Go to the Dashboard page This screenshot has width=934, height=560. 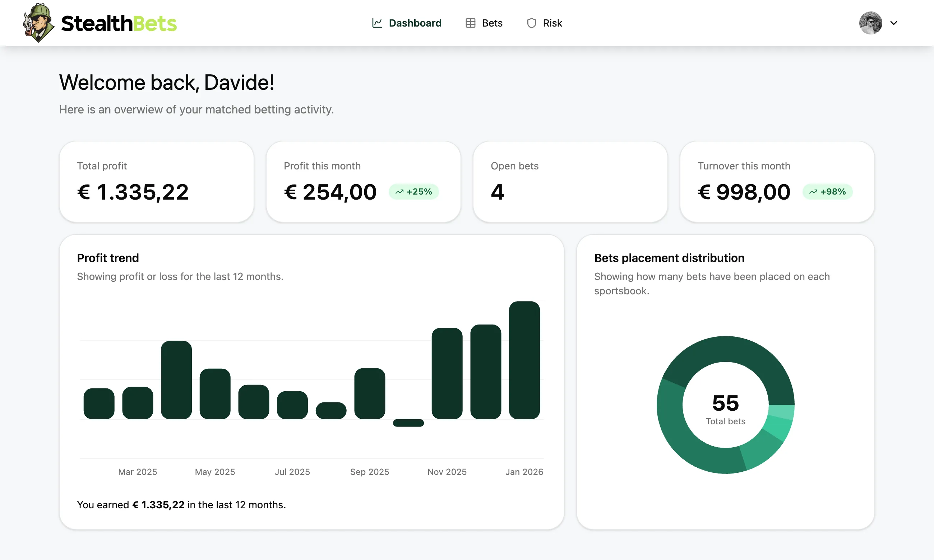point(415,23)
